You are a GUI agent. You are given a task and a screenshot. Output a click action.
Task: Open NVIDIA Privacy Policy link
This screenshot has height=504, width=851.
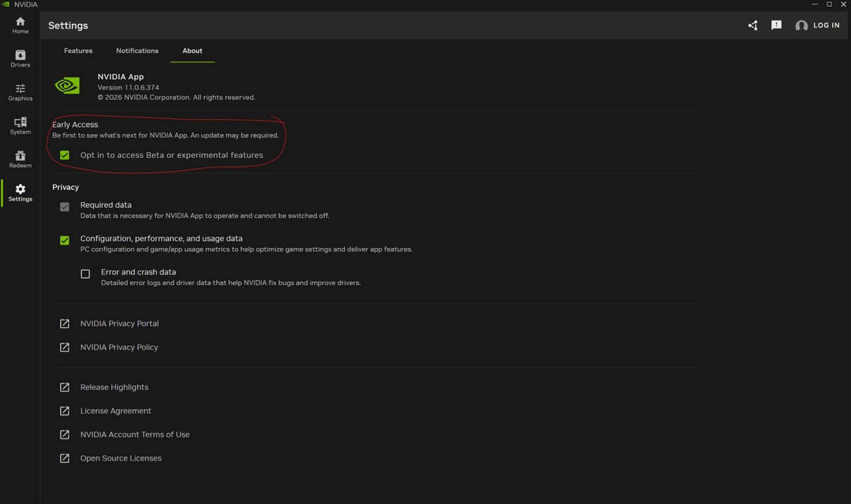point(119,347)
